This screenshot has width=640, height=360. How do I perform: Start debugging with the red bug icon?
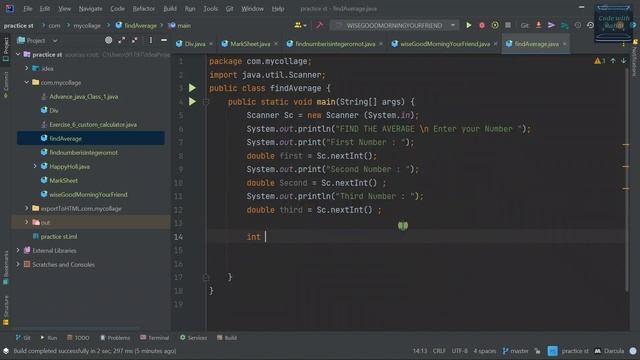[482, 25]
